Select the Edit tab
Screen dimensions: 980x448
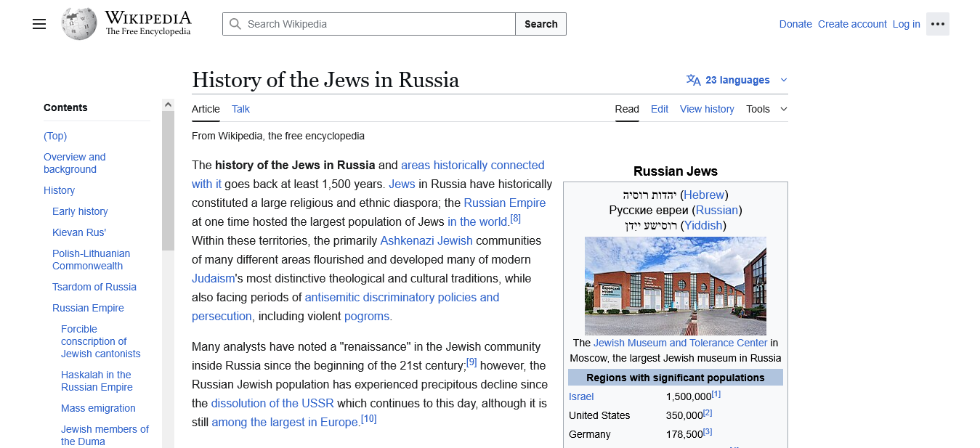[x=660, y=109]
